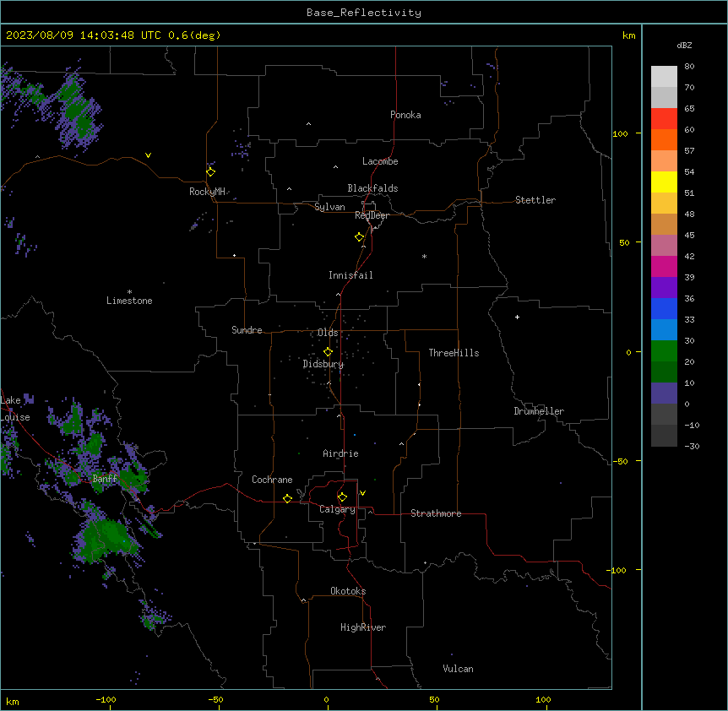Click the yellow diamond marker above RockyMH
Viewport: 728px width, 711px height.
click(210, 171)
